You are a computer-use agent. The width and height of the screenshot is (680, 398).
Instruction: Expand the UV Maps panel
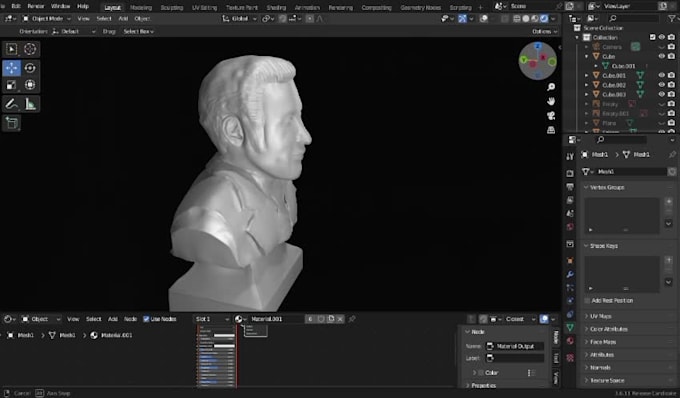[586, 316]
